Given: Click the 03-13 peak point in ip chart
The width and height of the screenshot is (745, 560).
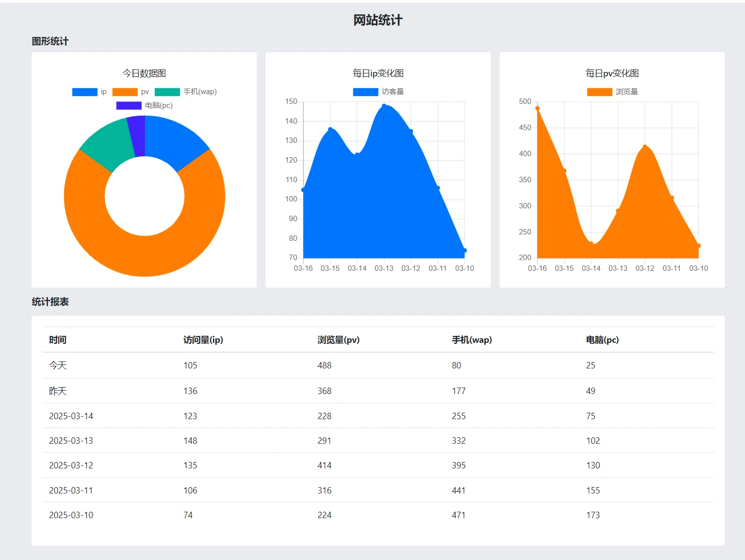Looking at the screenshot, I should pyautogui.click(x=384, y=106).
